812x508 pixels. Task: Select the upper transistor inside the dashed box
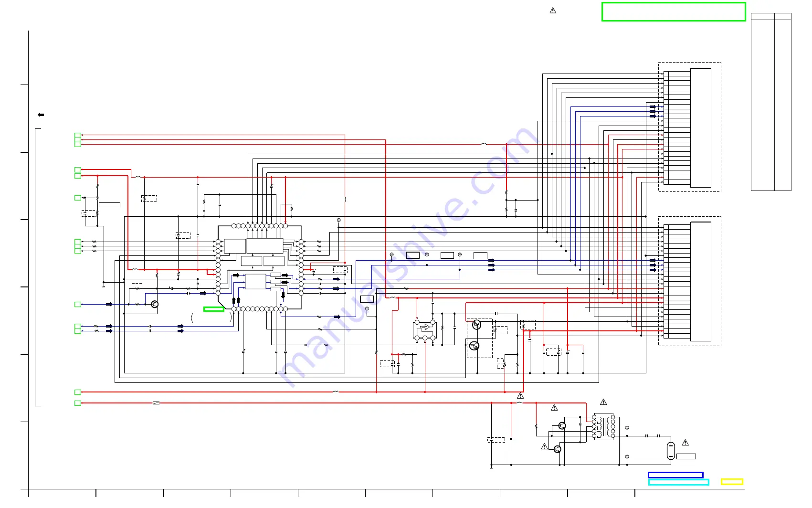(x=476, y=325)
